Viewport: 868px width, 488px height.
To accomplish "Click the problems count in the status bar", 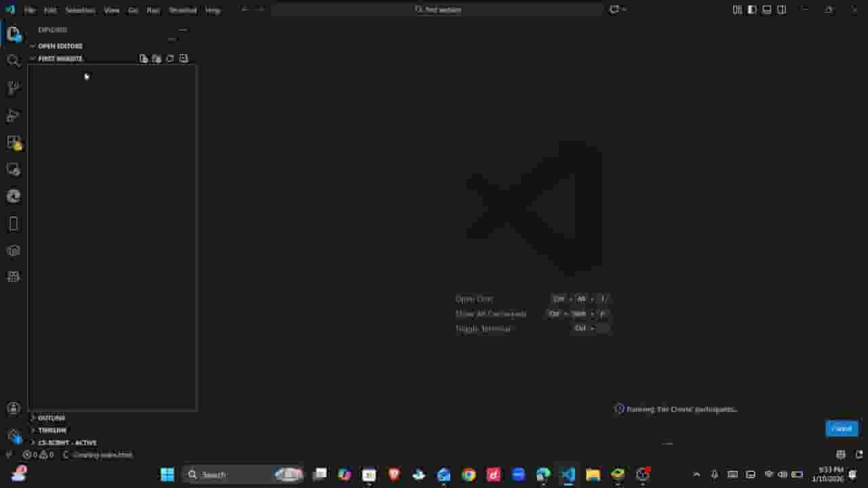I will pyautogui.click(x=39, y=455).
